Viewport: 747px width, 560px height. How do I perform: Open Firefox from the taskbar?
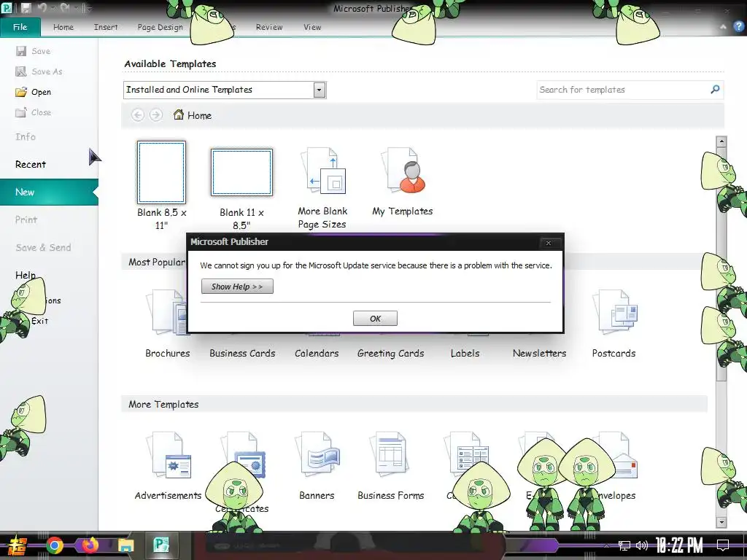(x=90, y=545)
